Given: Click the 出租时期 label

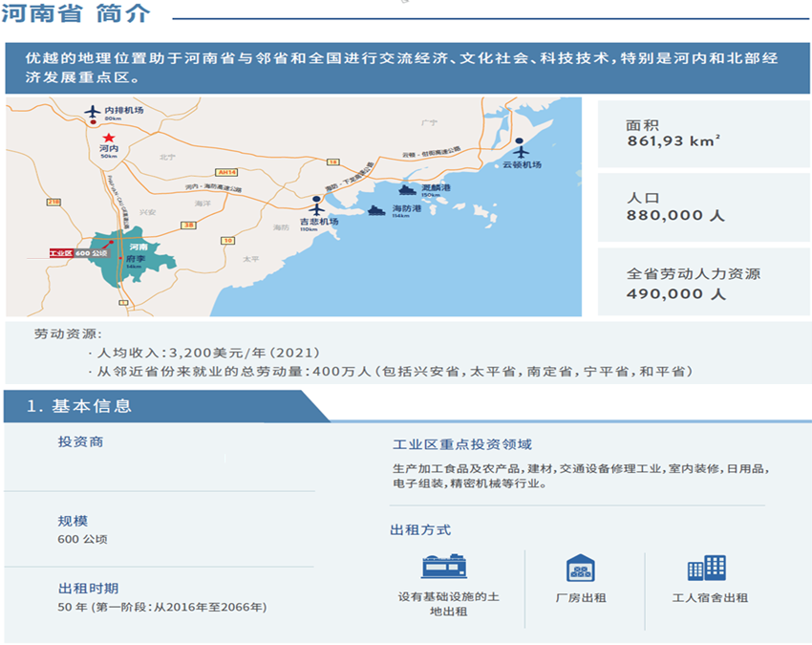Looking at the screenshot, I should (88, 588).
